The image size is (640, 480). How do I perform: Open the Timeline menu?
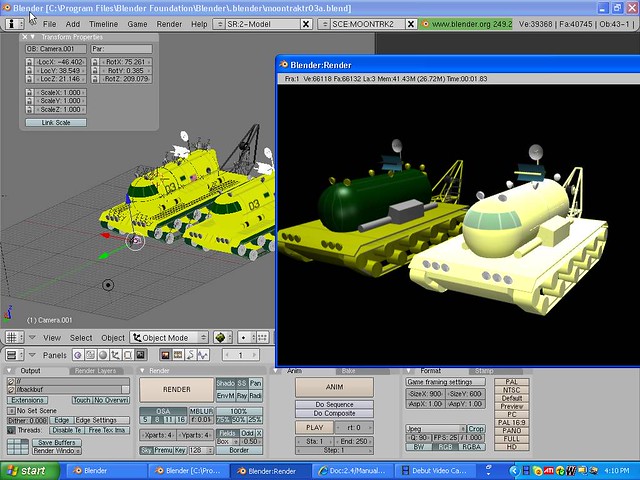pos(103,24)
